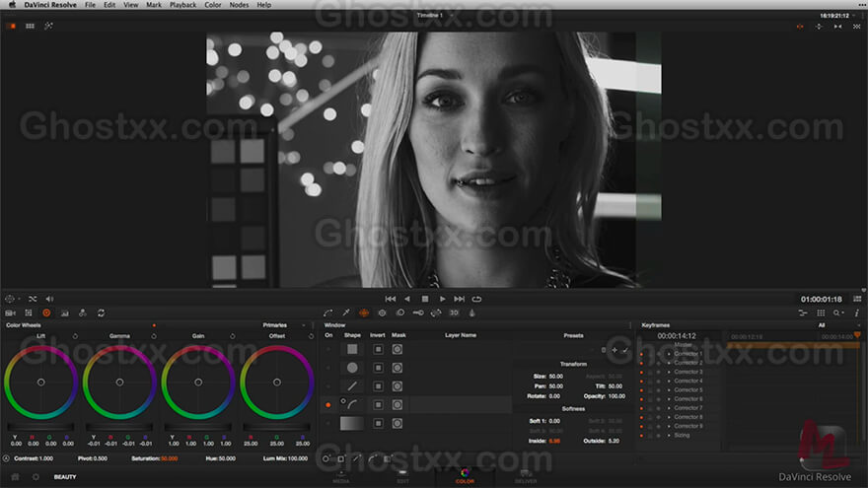Switch to the Color page tab
Screen dimensions: 868x488
click(465, 476)
